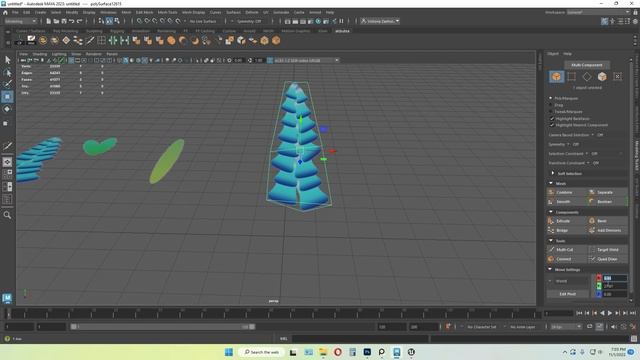Toggle the red X axis lock
This screenshot has width=640, height=360.
click(x=599, y=278)
